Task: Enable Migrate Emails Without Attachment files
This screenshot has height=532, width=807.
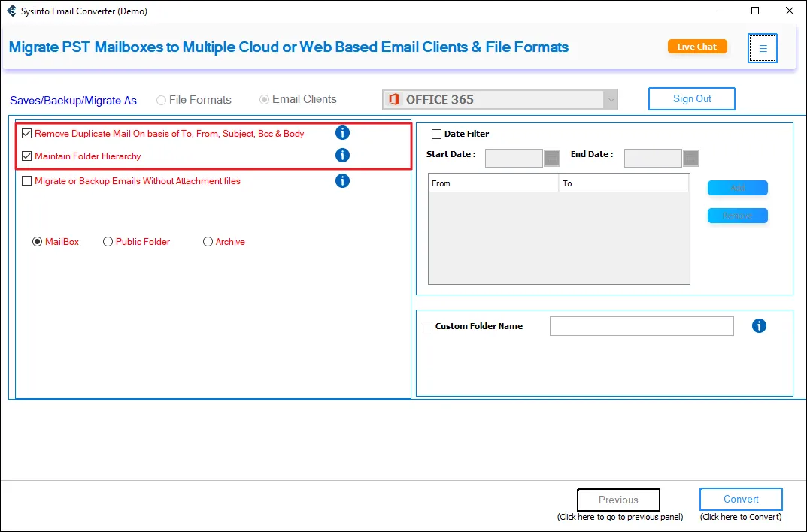Action: 27,181
